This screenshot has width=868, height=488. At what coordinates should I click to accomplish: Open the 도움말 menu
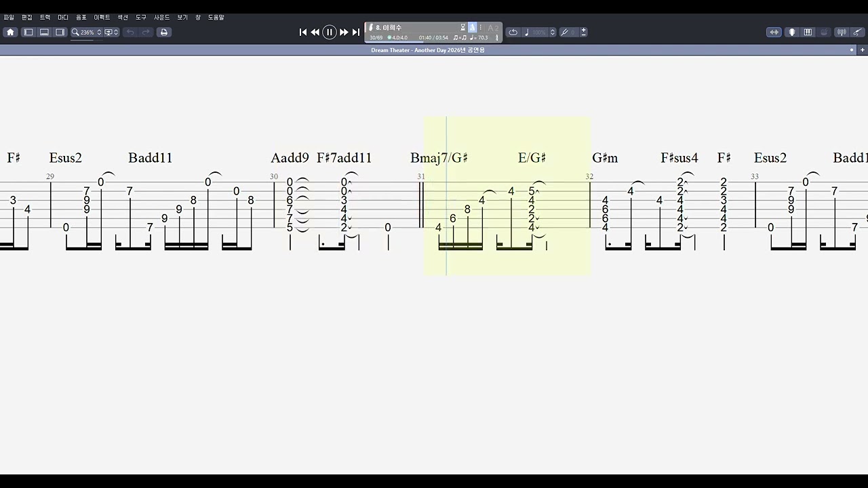coord(216,17)
